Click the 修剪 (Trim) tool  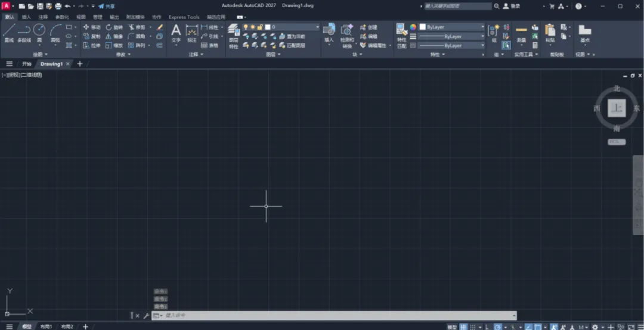click(137, 27)
